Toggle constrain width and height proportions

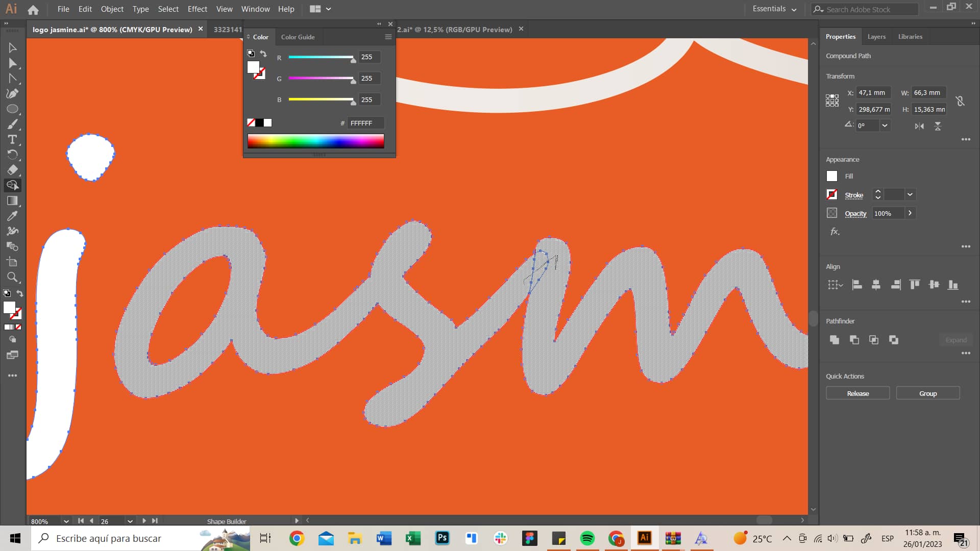(x=960, y=101)
